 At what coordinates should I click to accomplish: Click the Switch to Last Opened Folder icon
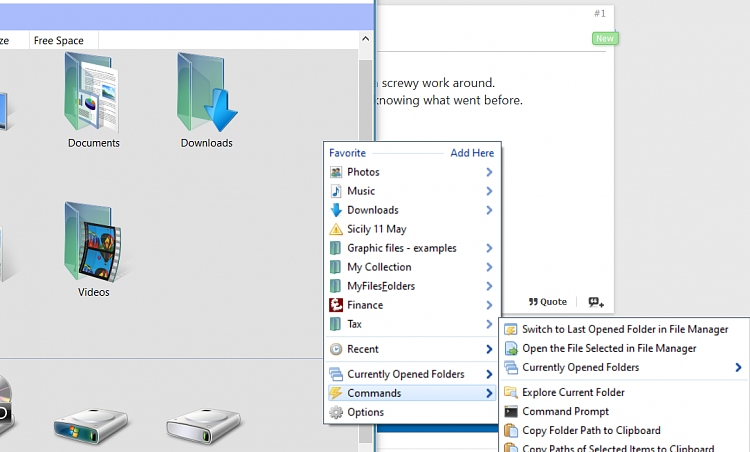(511, 330)
